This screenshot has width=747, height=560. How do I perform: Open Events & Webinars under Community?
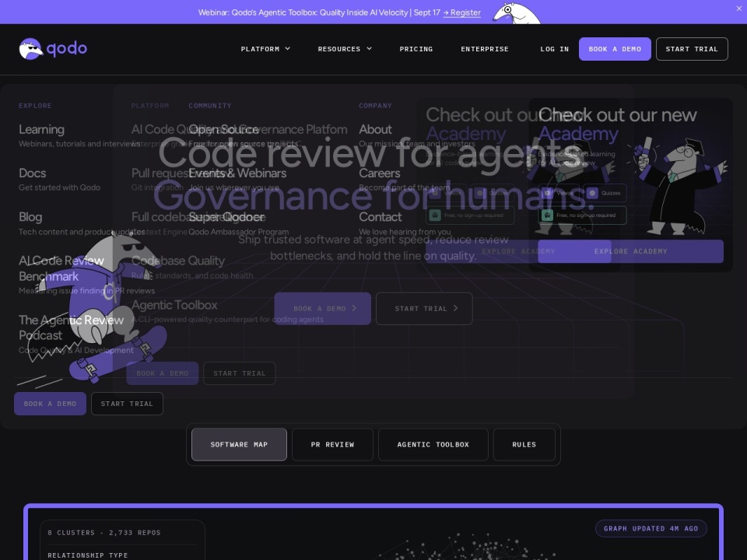(237, 179)
